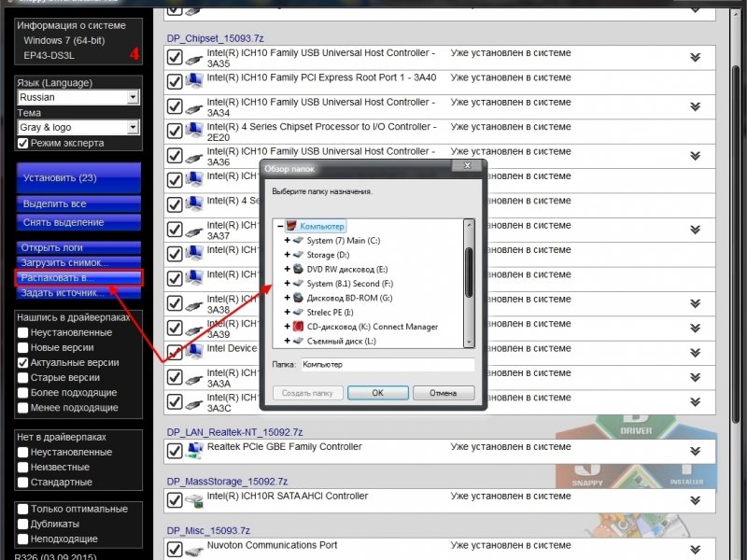Click the main driver list scrollbar
The image size is (747, 560).
736,243
